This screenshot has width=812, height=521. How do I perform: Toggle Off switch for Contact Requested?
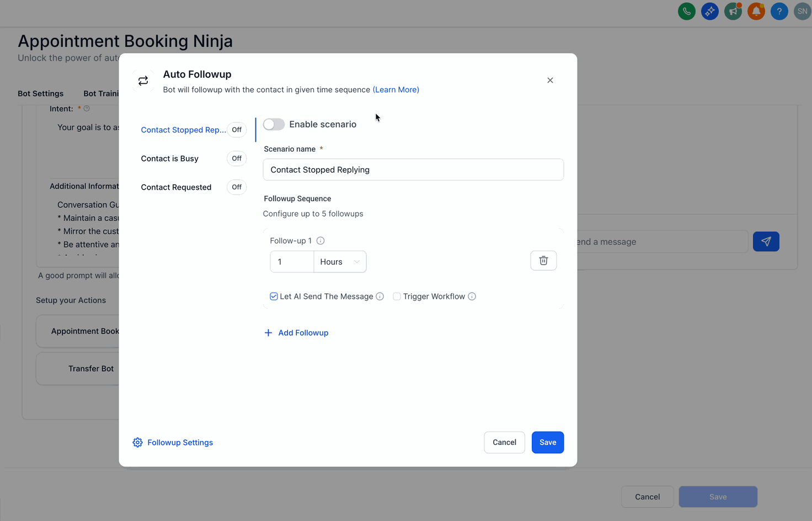(x=237, y=187)
